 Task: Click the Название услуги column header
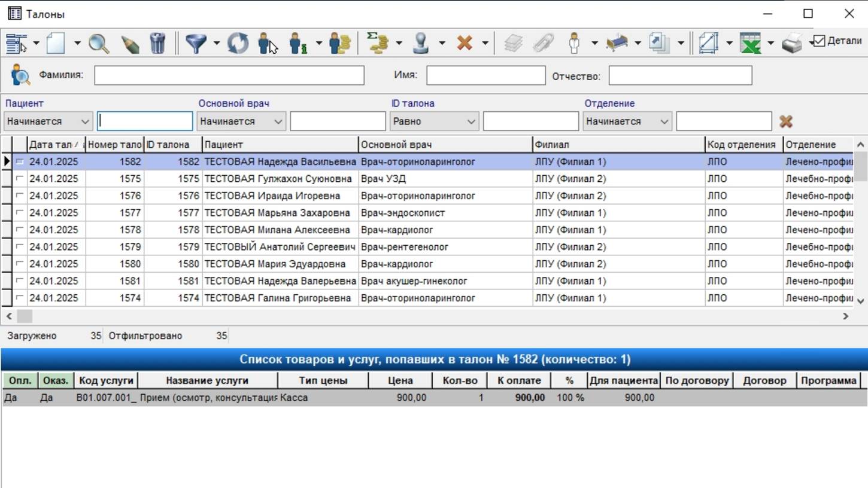click(207, 380)
